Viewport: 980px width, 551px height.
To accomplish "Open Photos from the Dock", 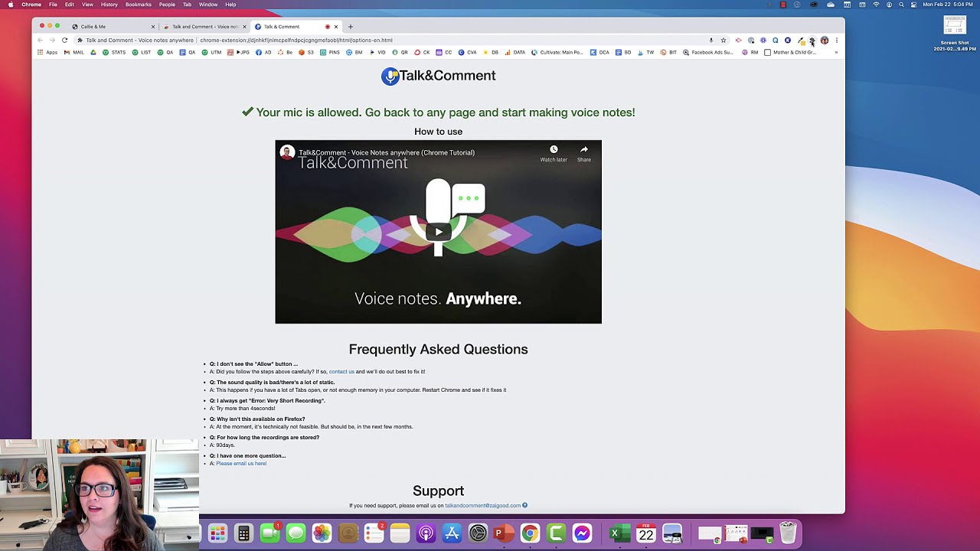I will pyautogui.click(x=322, y=533).
